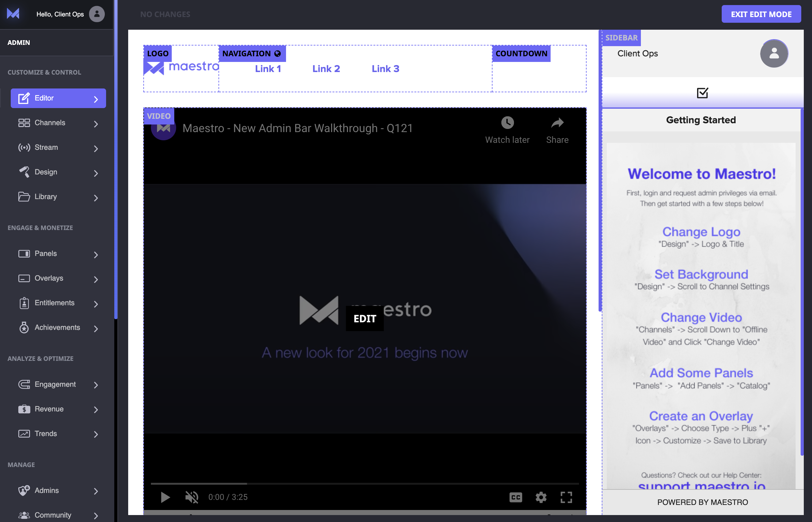
Task: Click the Watch later clock icon
Action: 508,122
